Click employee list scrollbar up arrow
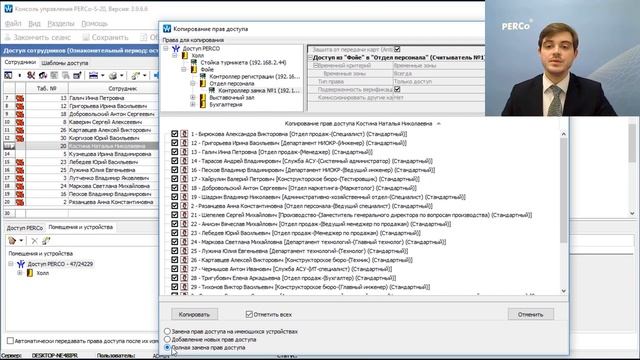 [x=563, y=134]
